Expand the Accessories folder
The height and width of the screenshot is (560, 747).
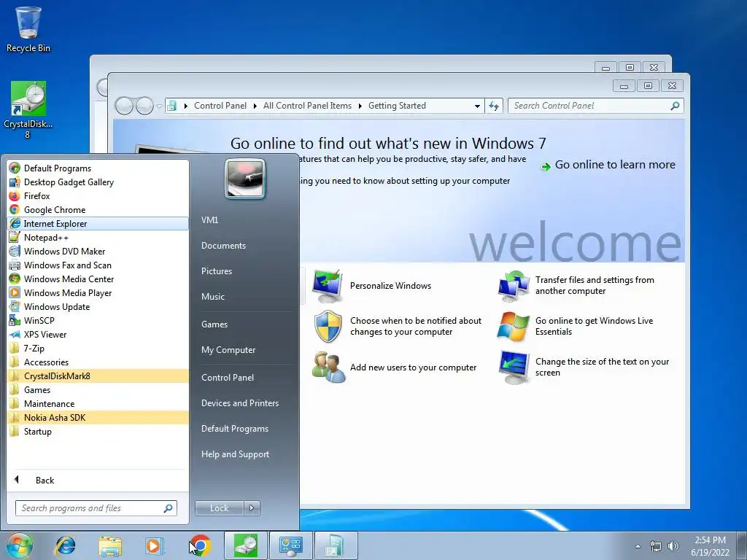coord(98,362)
